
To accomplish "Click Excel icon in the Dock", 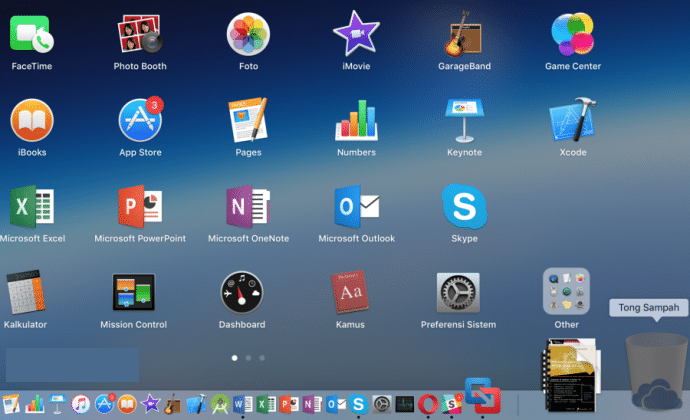I will click(x=266, y=404).
